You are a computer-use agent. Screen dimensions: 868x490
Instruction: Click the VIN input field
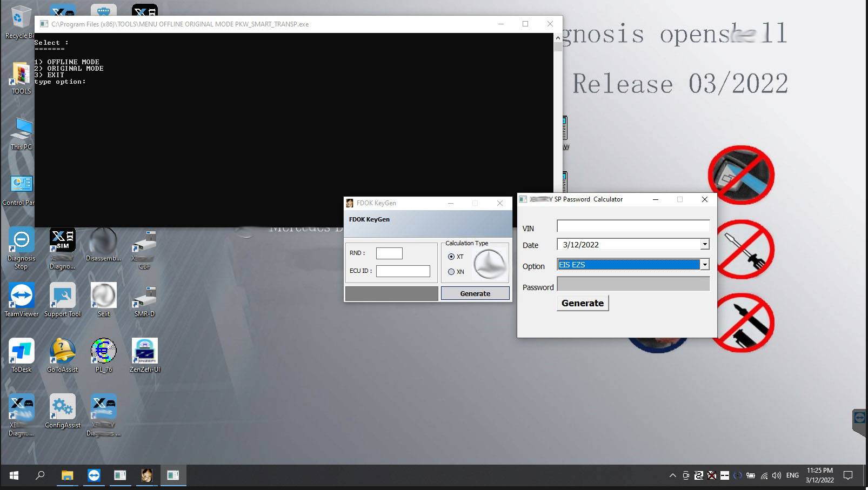tap(633, 226)
